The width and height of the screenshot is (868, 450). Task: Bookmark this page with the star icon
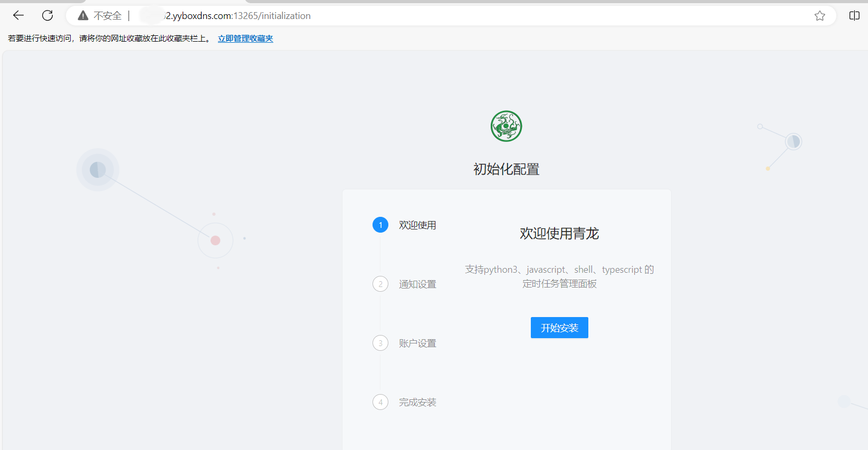point(819,16)
